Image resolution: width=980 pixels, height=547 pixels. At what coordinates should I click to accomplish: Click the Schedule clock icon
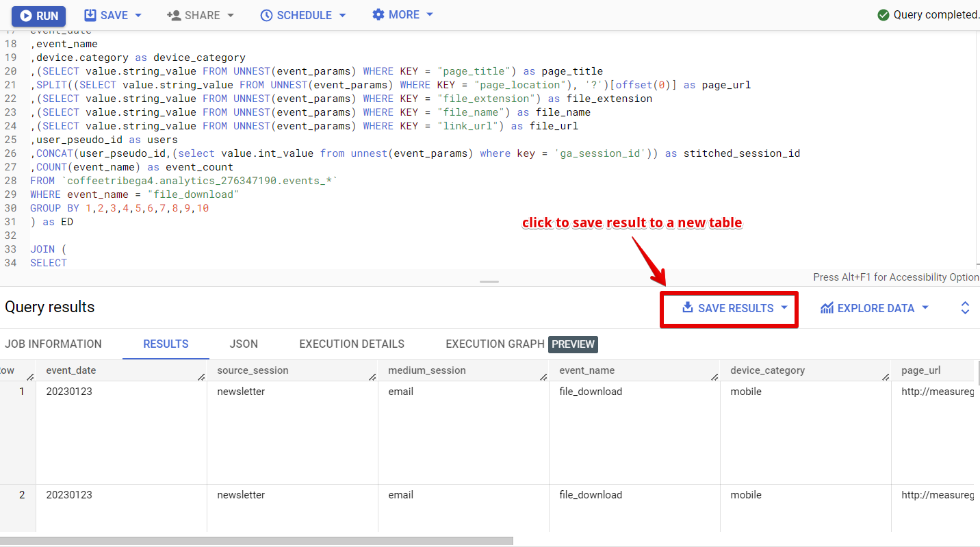(x=267, y=14)
